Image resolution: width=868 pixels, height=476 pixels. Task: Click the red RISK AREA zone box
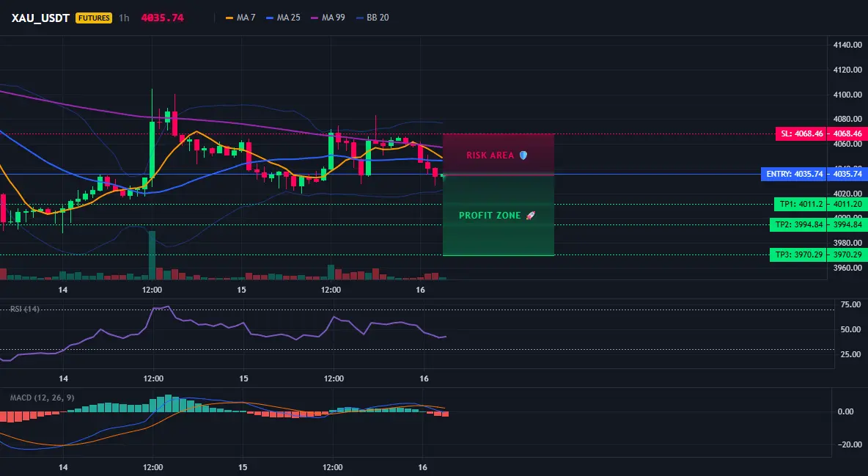499,154
